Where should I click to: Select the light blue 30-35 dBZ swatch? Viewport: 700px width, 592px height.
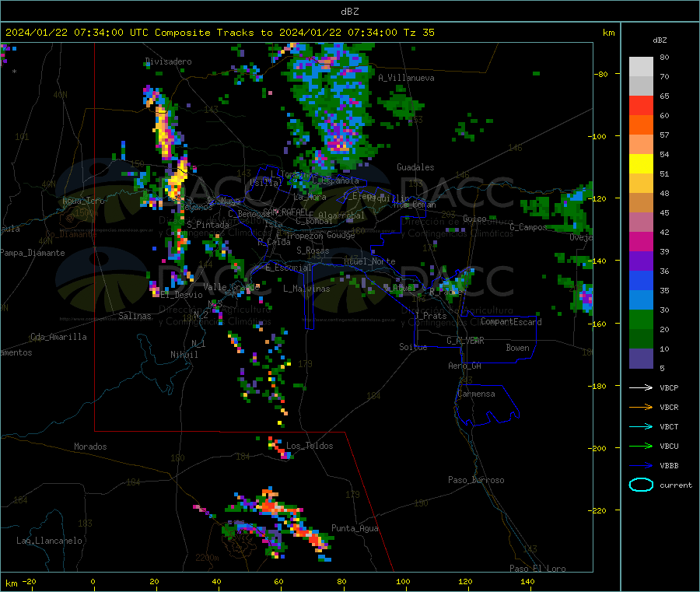tap(641, 300)
